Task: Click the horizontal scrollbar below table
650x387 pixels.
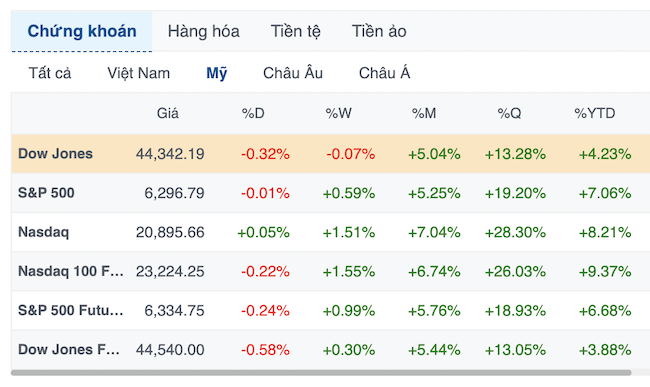Action: (321, 373)
